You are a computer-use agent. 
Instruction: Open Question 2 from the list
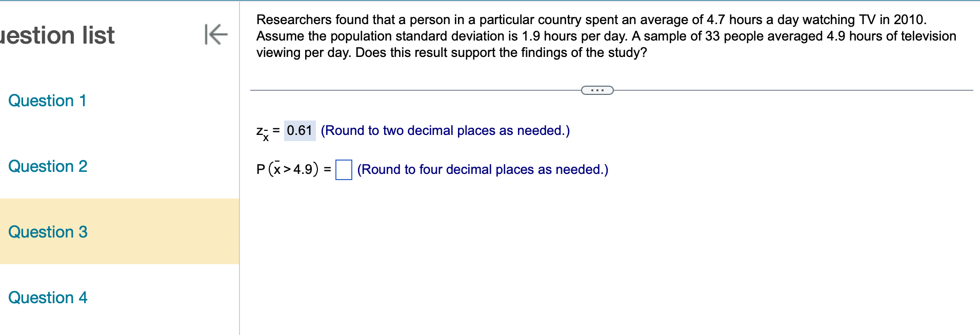[48, 166]
